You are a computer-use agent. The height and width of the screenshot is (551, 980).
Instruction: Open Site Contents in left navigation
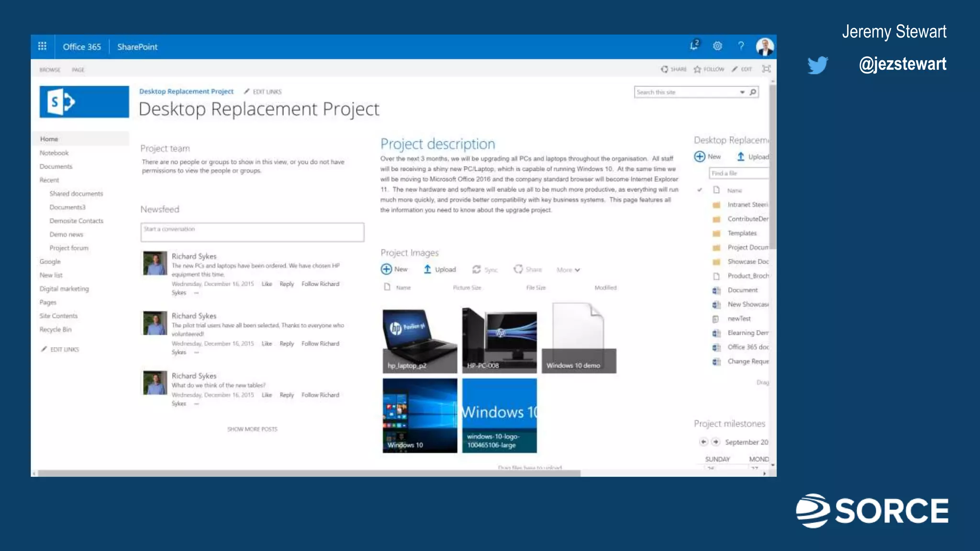(x=58, y=316)
